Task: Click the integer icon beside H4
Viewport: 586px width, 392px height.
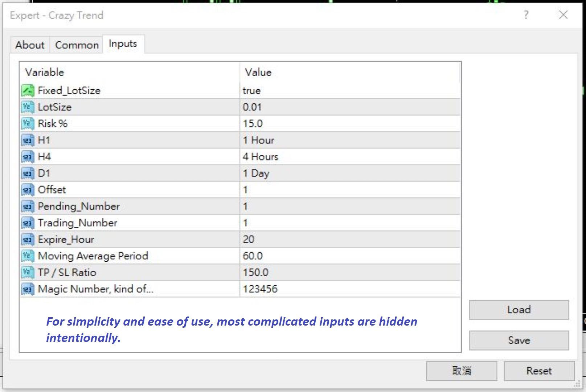Action: [x=28, y=157]
